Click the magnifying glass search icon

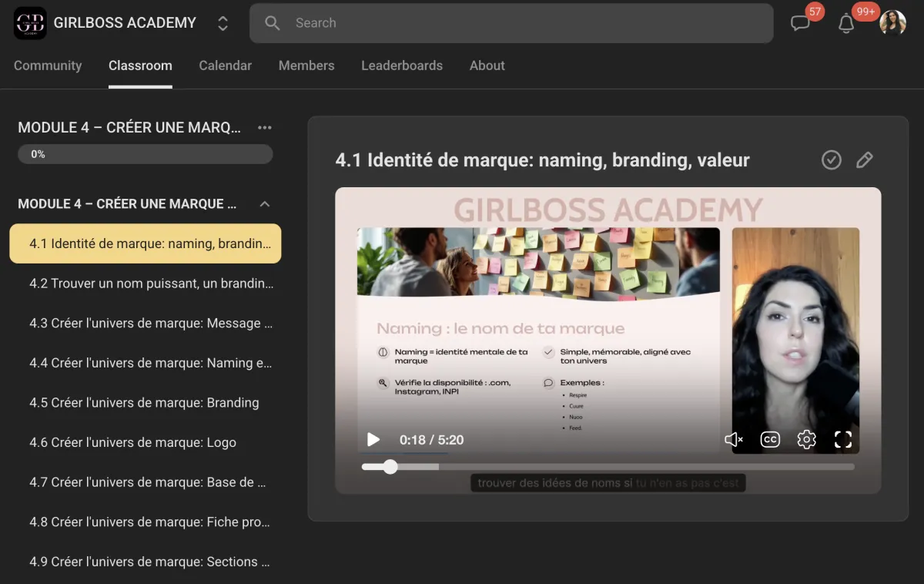272,23
